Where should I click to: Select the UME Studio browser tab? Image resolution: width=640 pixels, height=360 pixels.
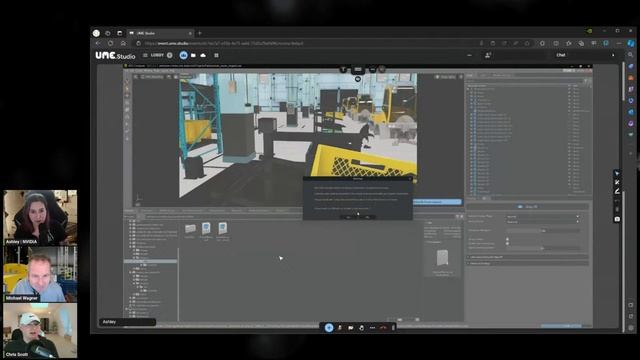160,33
